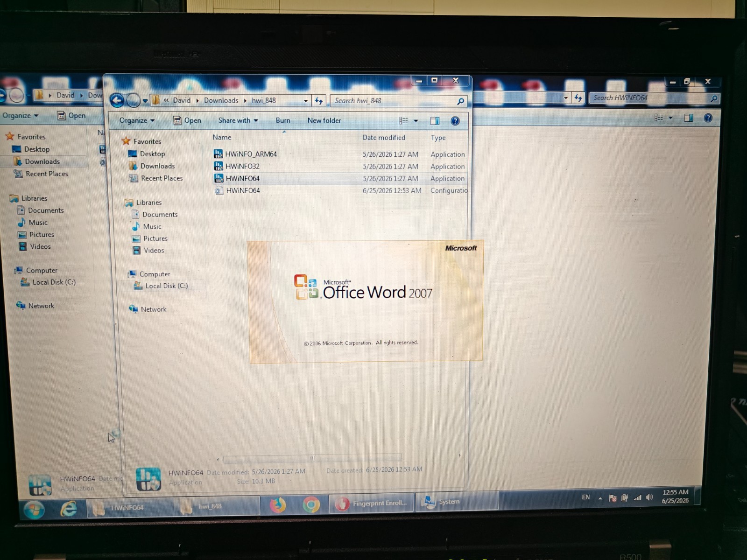Toggle preview pane in background HWiNFO64 window
Image resolution: width=747 pixels, height=560 pixels.
click(689, 118)
